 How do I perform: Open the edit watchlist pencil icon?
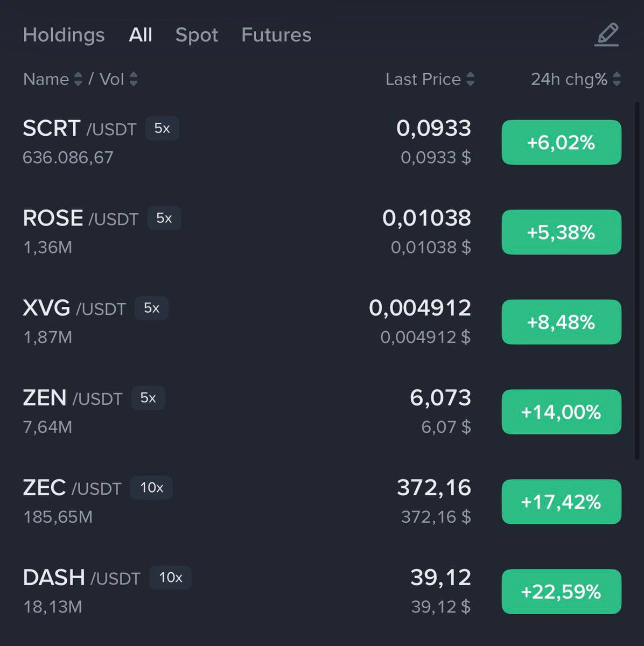(607, 35)
